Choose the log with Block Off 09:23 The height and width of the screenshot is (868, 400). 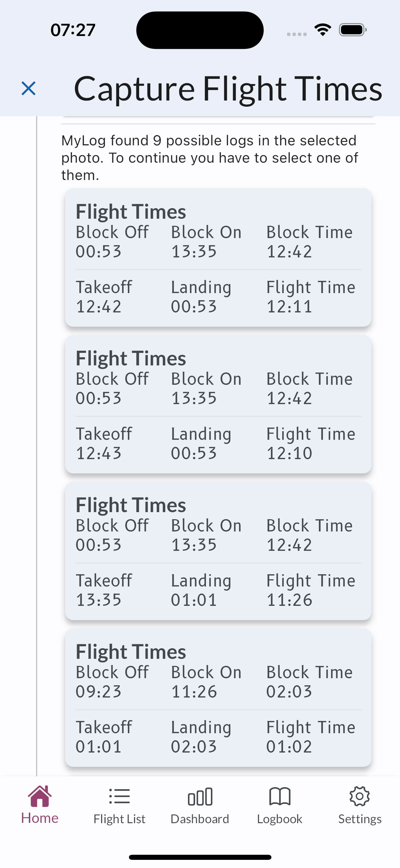tap(218, 697)
